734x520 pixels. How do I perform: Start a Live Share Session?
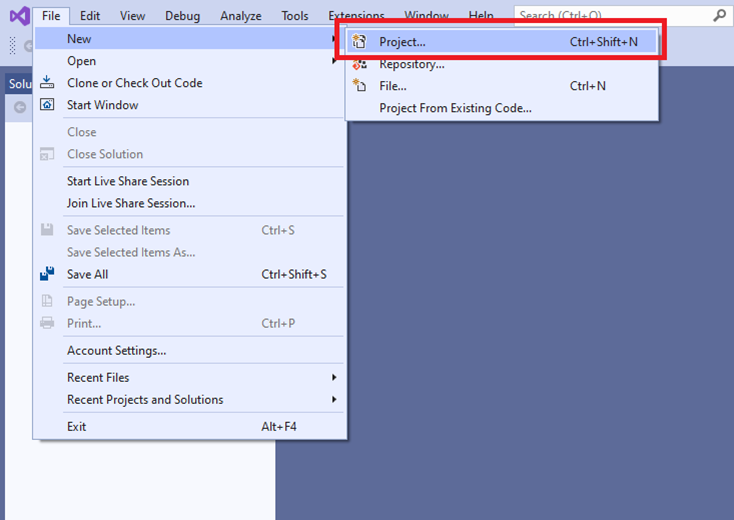127,181
